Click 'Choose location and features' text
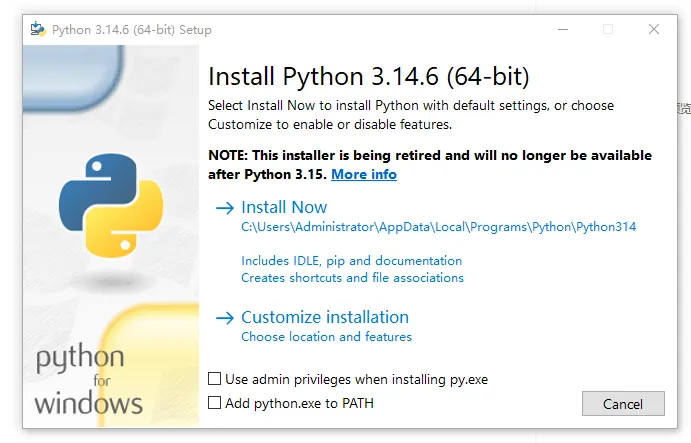The image size is (691, 443). (x=326, y=337)
